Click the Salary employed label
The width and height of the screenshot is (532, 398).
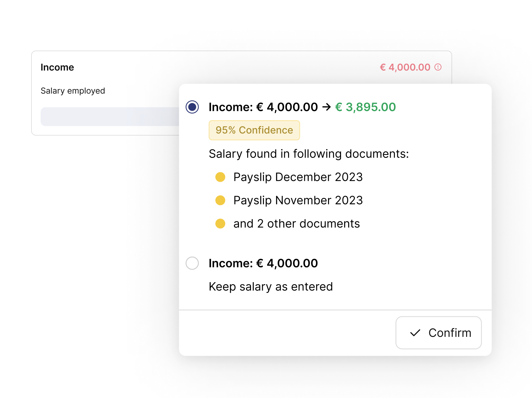click(x=73, y=91)
